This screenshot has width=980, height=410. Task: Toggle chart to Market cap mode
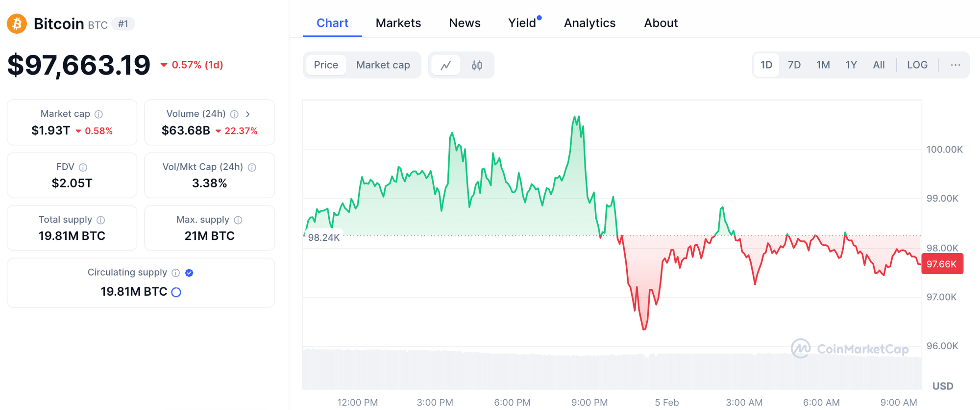(x=383, y=65)
